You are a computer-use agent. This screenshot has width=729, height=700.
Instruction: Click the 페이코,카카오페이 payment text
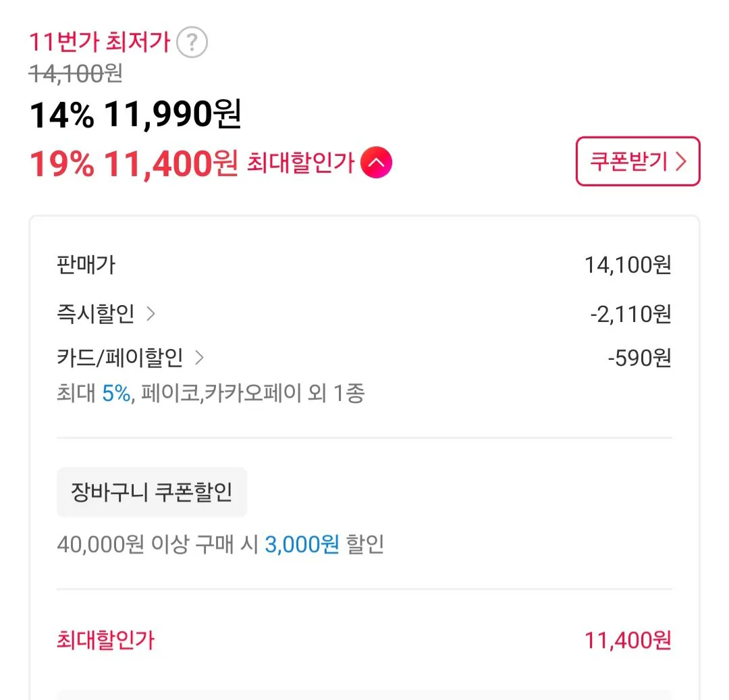coord(223,393)
